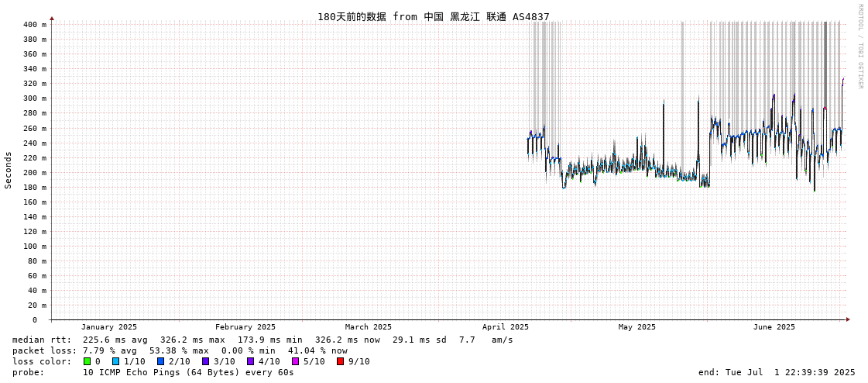
Task: Click the 0 legend label beside the green swatch
Action: 98,361
